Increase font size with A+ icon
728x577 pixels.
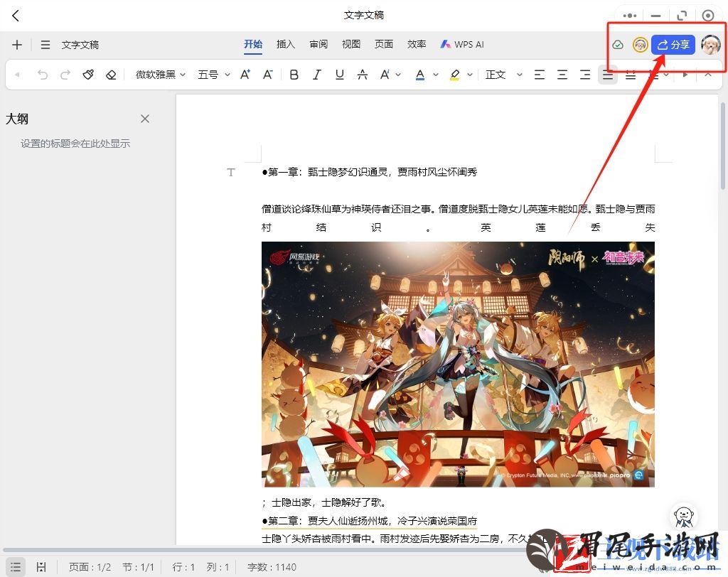tap(245, 75)
